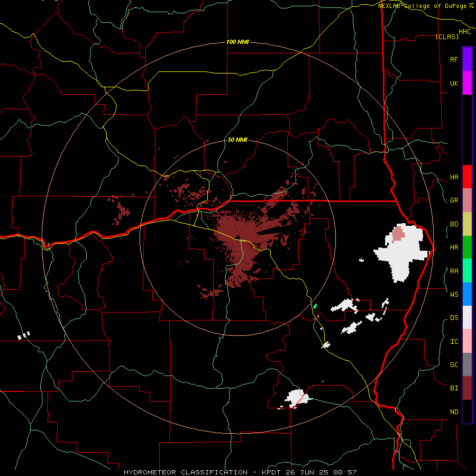Click the RA legend label
Screen dimensions: 476x476
coord(454,271)
